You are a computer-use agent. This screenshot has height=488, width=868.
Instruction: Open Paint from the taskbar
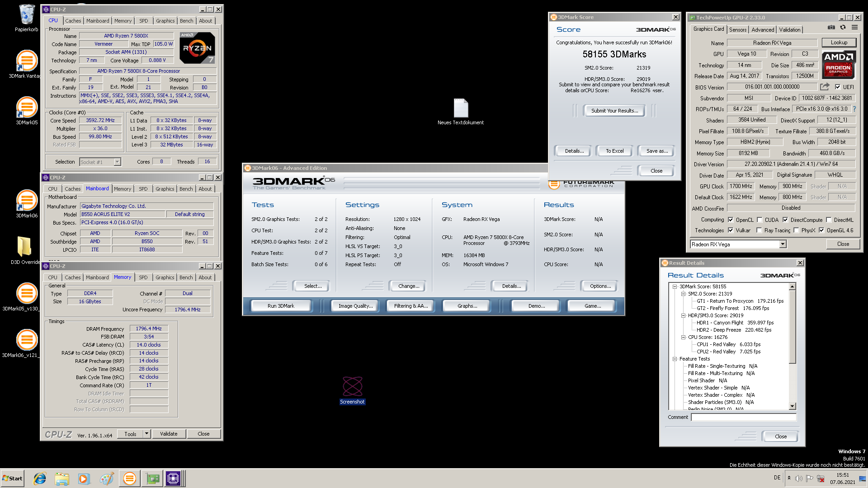pos(107,479)
